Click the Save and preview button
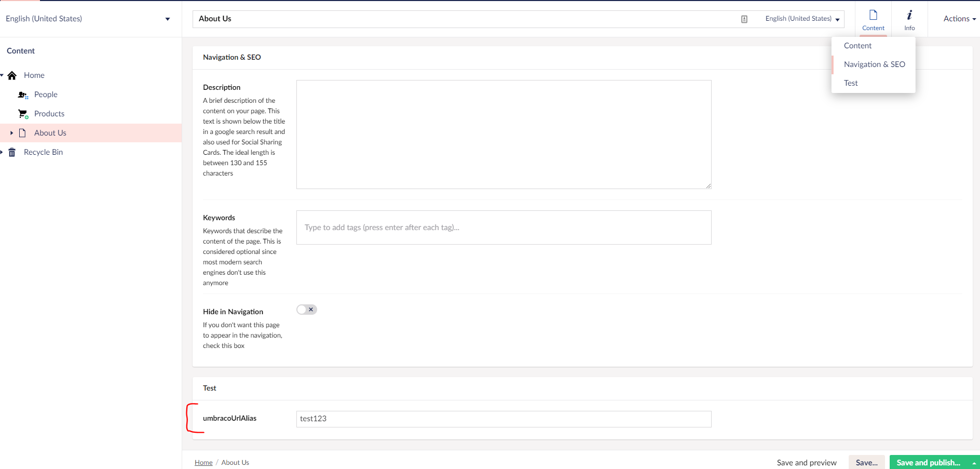The width and height of the screenshot is (980, 469). coord(807,462)
